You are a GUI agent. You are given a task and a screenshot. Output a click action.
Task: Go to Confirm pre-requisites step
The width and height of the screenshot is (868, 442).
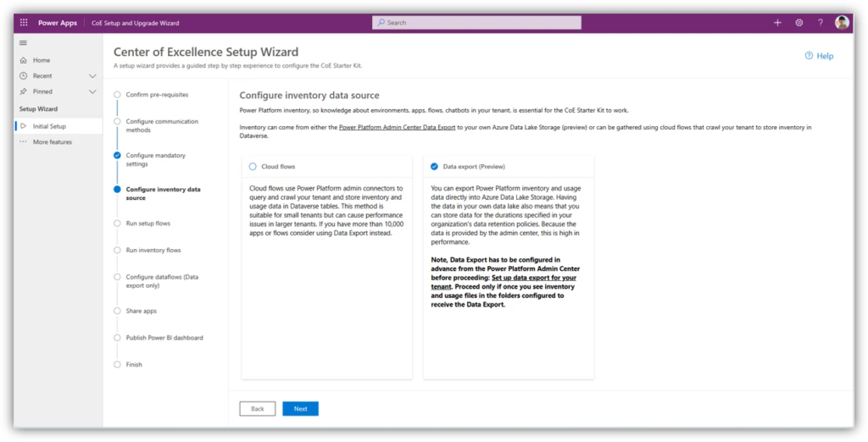(157, 95)
